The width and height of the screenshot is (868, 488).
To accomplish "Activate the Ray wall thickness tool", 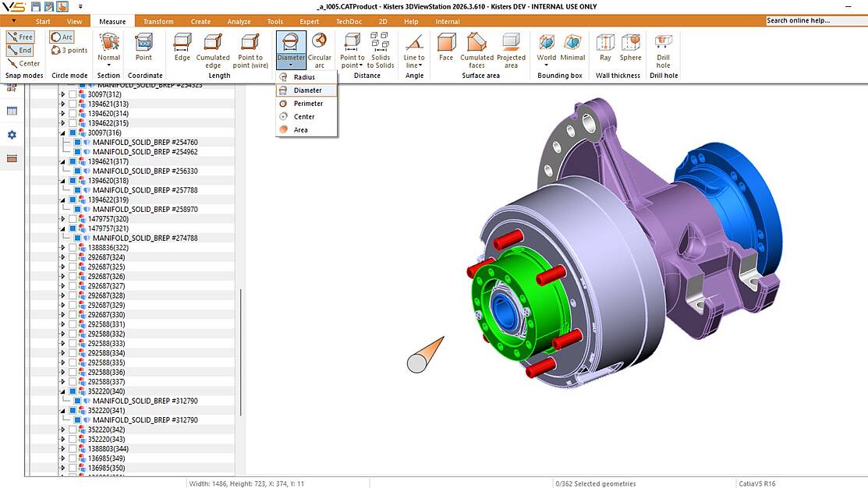I will click(x=605, y=47).
